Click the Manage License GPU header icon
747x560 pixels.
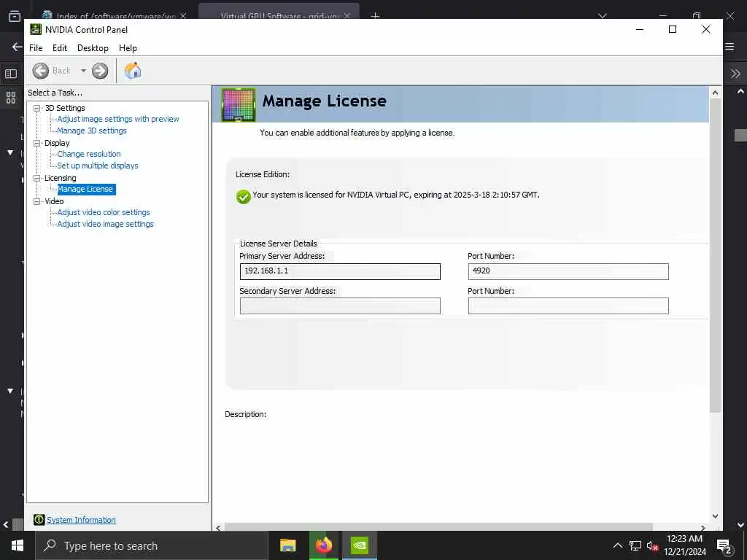click(239, 105)
